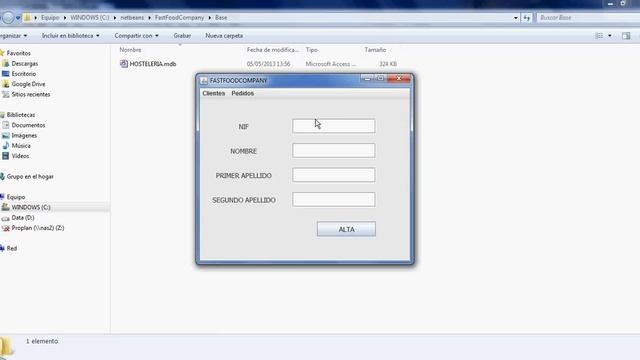Click WINDOWS (C:) in address bar breadcrumb
The height and width of the screenshot is (360, 640).
(x=89, y=18)
